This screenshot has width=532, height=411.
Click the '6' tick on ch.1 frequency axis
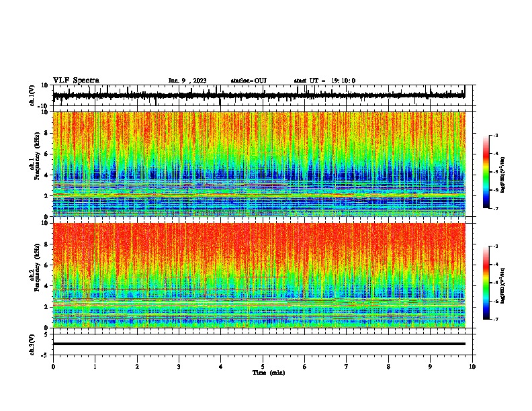click(46, 154)
